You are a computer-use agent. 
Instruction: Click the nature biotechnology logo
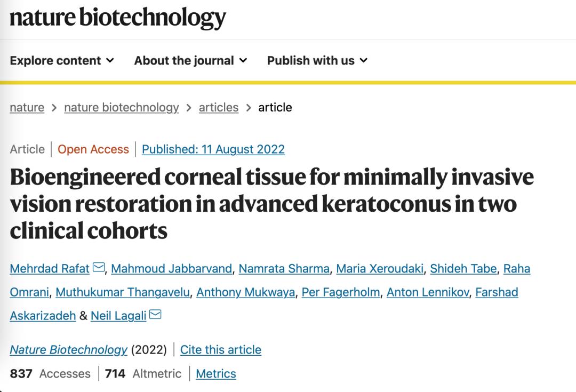(x=117, y=18)
